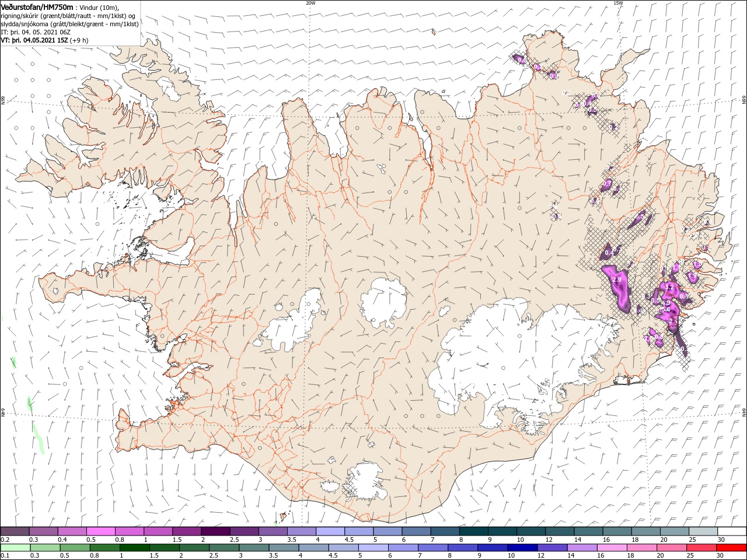The width and height of the screenshot is (747, 560).
Task: Click the Veðurstofan/HM750m title text
Action: (x=37, y=6)
